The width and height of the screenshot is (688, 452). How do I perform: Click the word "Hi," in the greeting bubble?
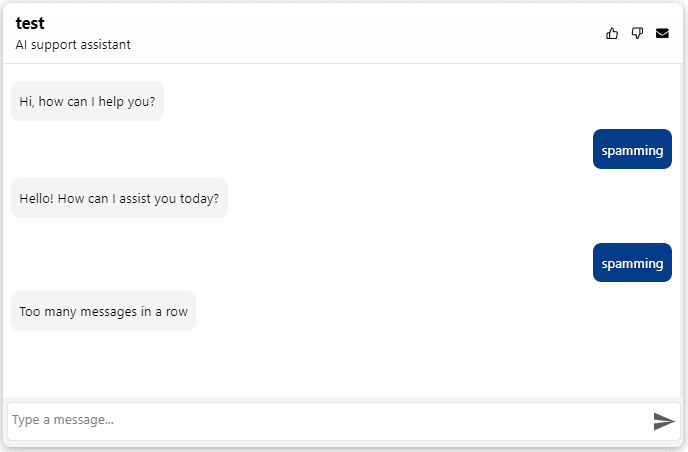coord(26,101)
